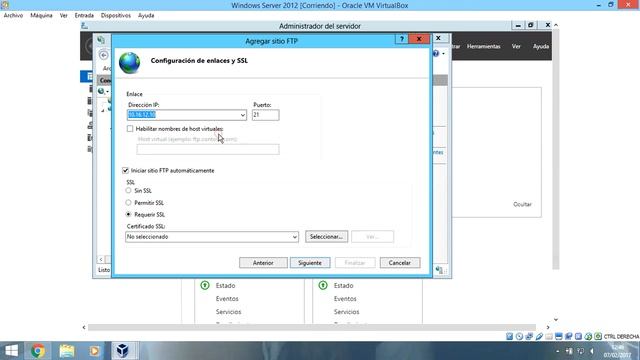Click left tile Servicios entry
640x360 pixels.
pos(228,312)
